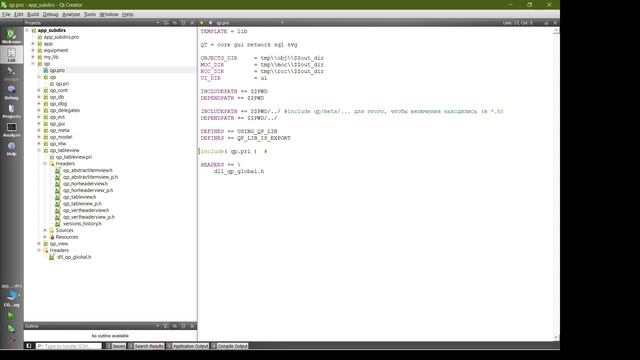Image resolution: width=640 pixels, height=360 pixels.
Task: Open dll_qp_global.h in the tree
Action: coord(74,257)
